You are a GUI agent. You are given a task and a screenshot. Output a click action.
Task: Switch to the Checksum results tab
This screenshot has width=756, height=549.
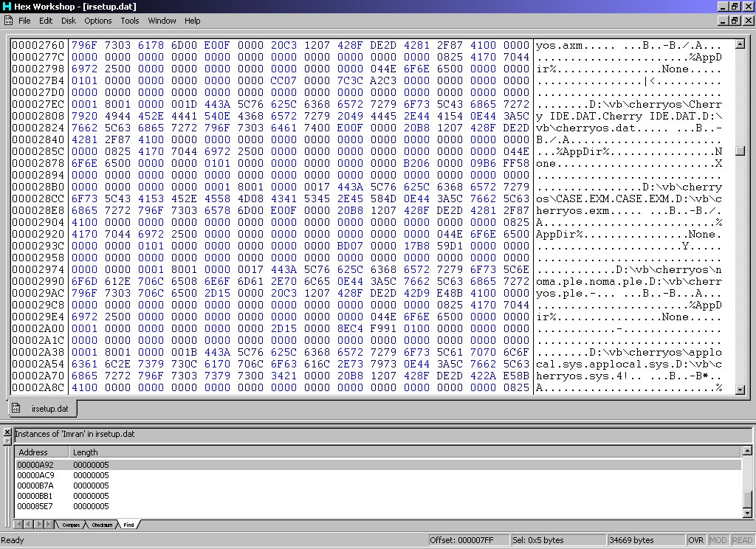pos(102,525)
